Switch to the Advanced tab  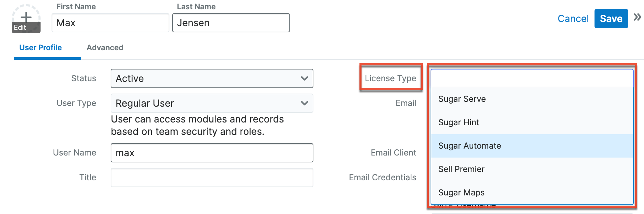click(x=105, y=47)
